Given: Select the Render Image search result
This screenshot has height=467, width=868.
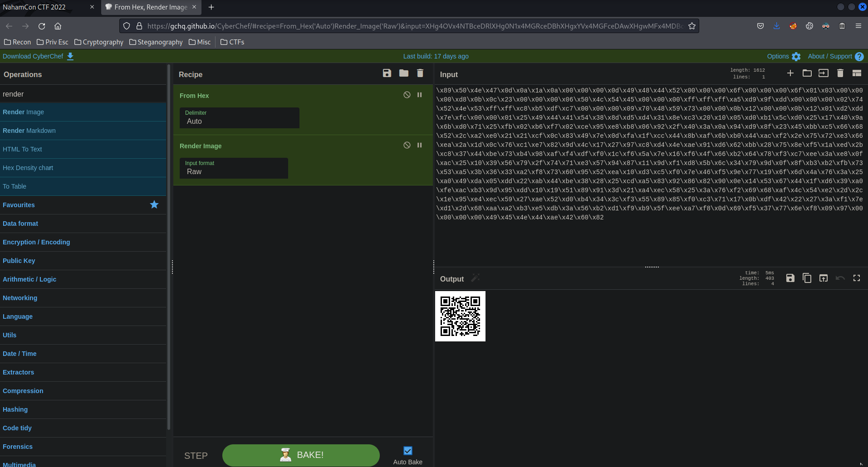Looking at the screenshot, I should point(83,112).
